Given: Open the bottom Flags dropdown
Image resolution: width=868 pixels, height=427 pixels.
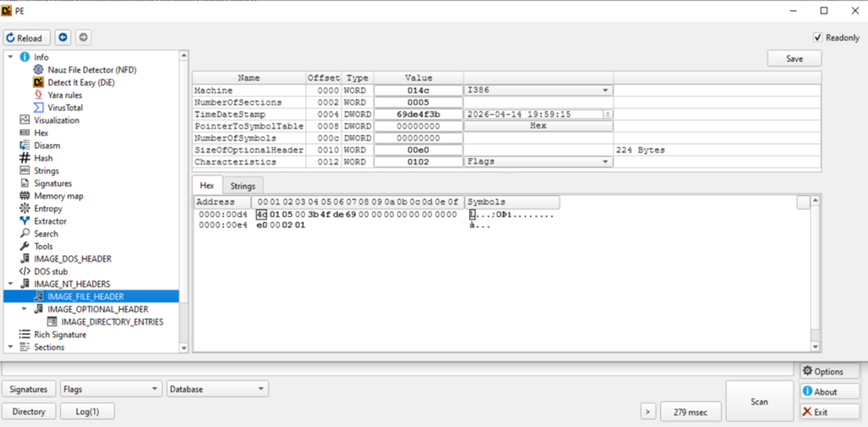Looking at the screenshot, I should tap(111, 389).
